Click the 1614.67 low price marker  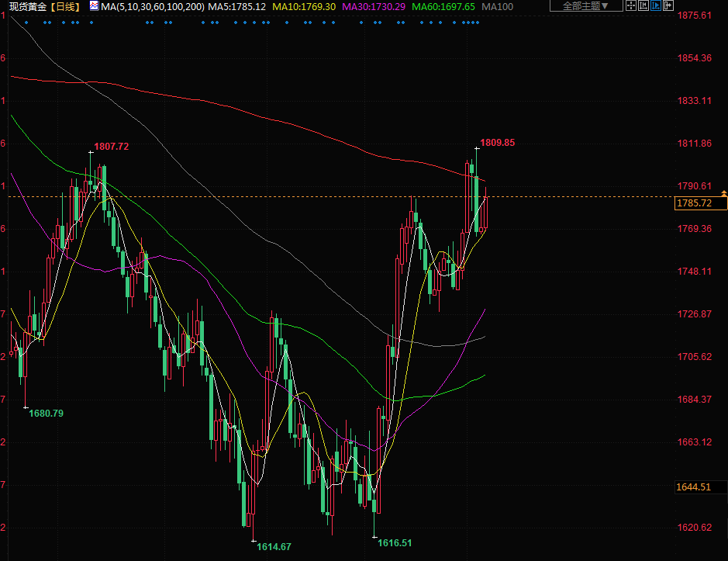coord(274,547)
